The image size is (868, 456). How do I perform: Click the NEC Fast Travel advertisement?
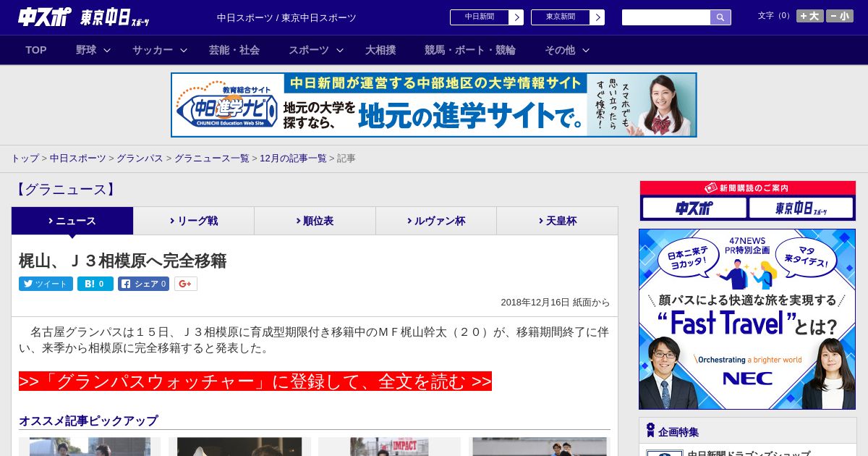[x=747, y=319]
